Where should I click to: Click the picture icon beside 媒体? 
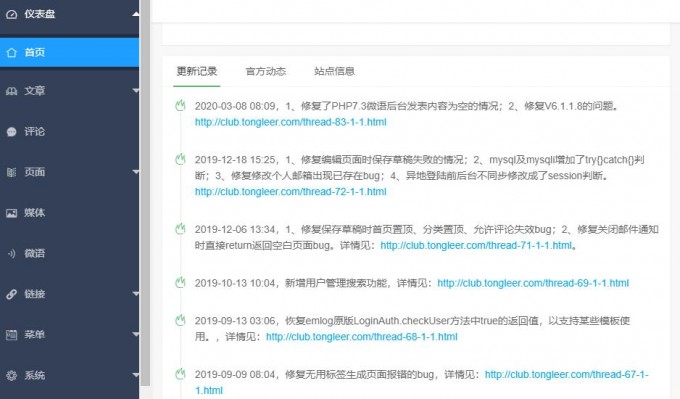12,213
